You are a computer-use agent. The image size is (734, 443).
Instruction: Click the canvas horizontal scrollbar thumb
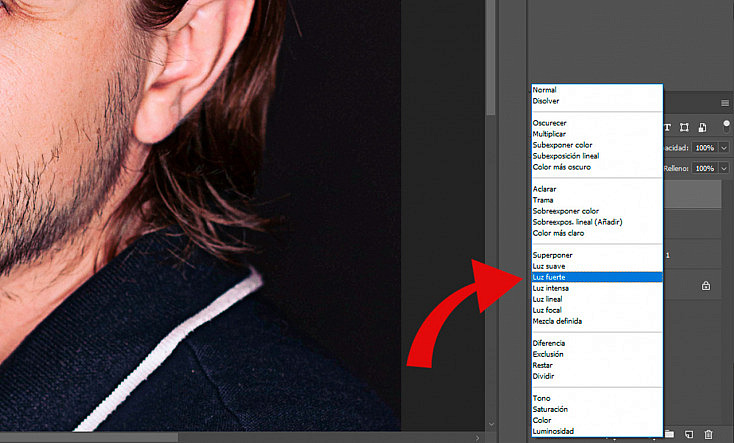pos(89,438)
